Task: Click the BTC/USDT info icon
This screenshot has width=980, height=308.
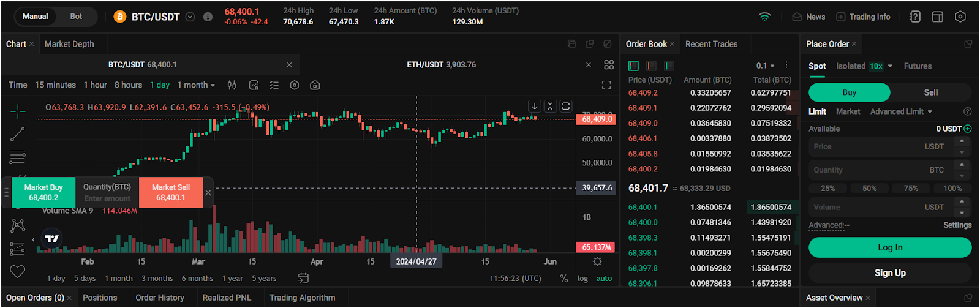Action: pos(208,17)
